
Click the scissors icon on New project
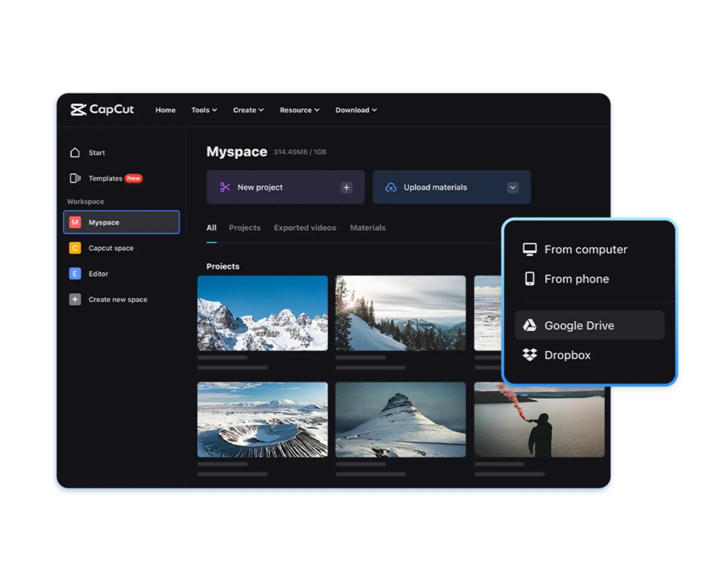tap(225, 187)
